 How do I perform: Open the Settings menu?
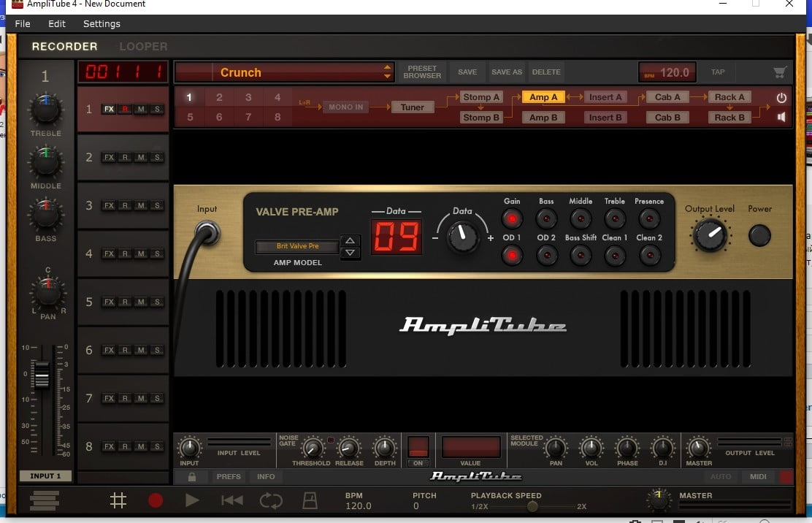pos(101,24)
